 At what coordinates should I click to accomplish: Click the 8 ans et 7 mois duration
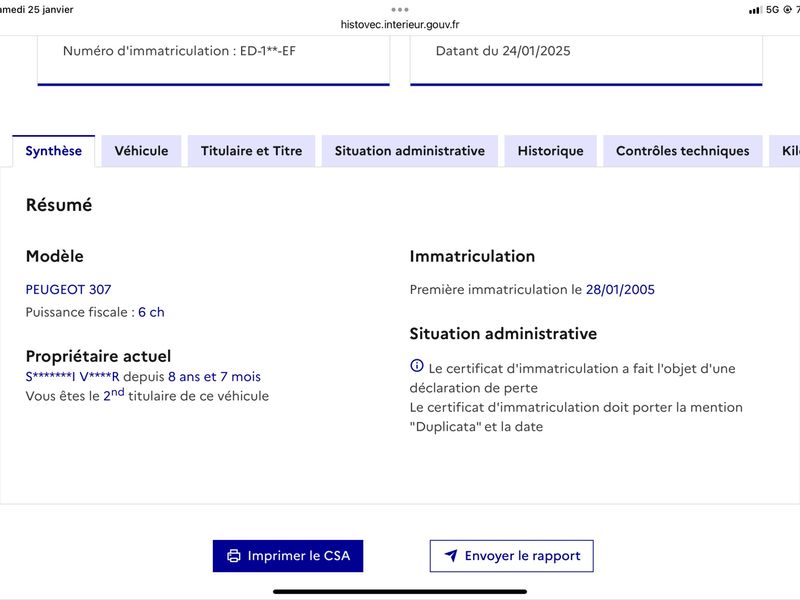(x=214, y=377)
